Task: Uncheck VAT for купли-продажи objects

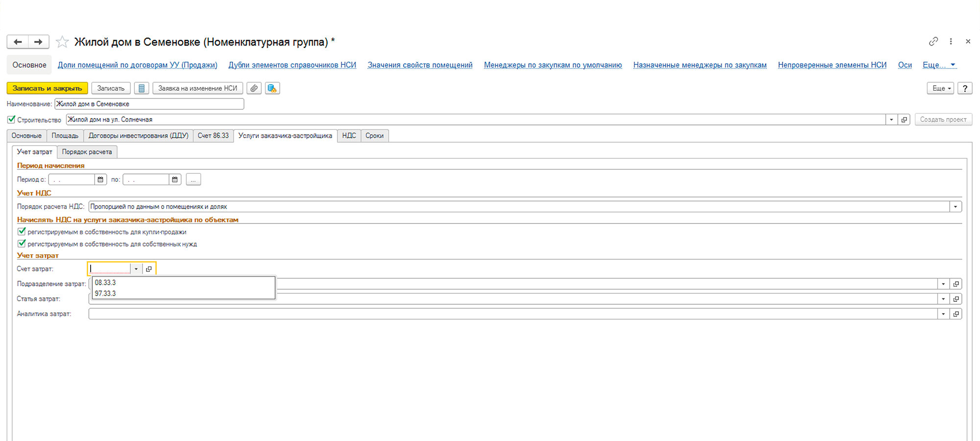Action: coord(22,232)
